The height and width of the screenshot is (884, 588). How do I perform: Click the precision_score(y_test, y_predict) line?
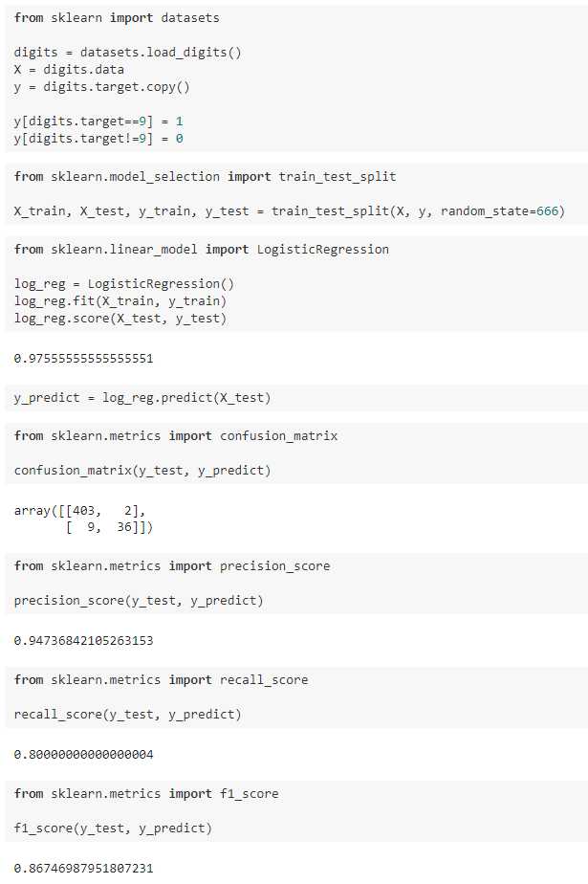139,600
